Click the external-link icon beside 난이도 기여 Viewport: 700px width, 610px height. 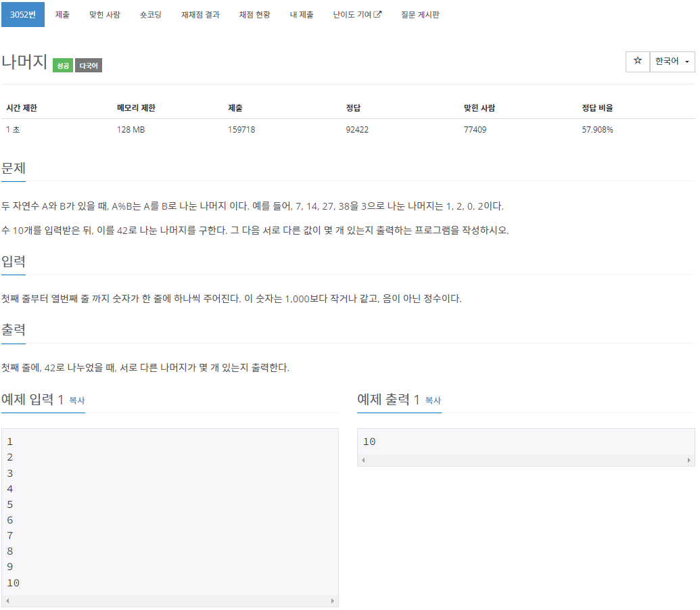(x=377, y=14)
